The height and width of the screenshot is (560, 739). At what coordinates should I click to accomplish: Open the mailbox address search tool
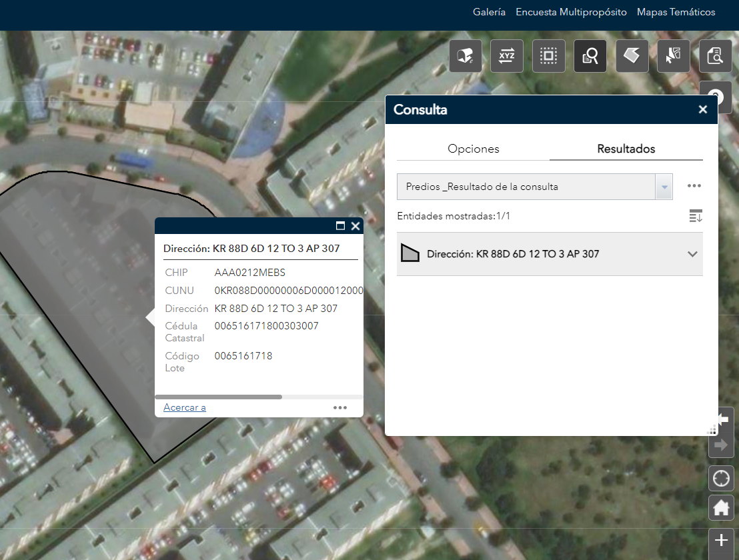pyautogui.click(x=465, y=56)
